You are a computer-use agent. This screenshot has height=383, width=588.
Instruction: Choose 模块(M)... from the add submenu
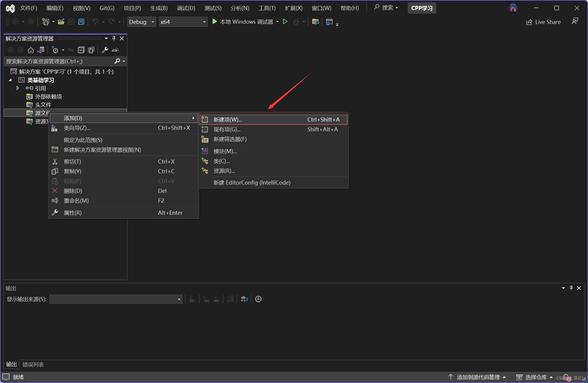(273, 151)
